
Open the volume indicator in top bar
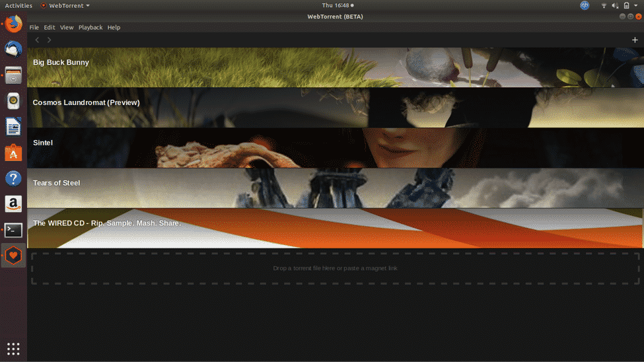coord(615,5)
